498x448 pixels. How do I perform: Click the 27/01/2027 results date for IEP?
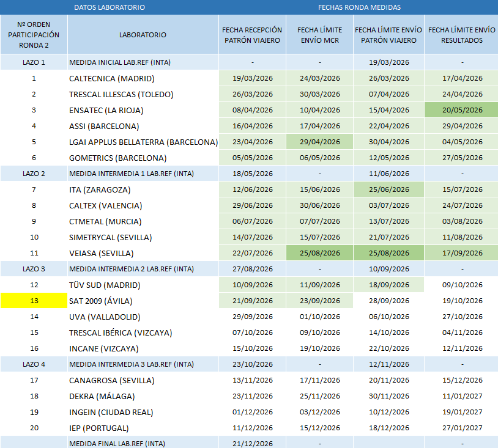coord(461,428)
